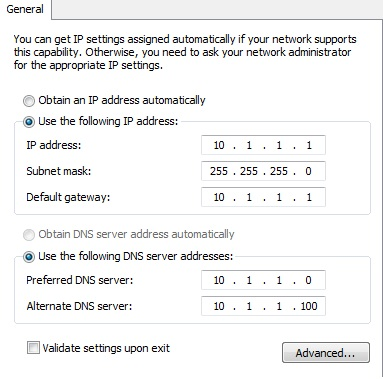Click third octet of Default gateway field
Viewport: 383px width, 379px height.
coord(279,197)
